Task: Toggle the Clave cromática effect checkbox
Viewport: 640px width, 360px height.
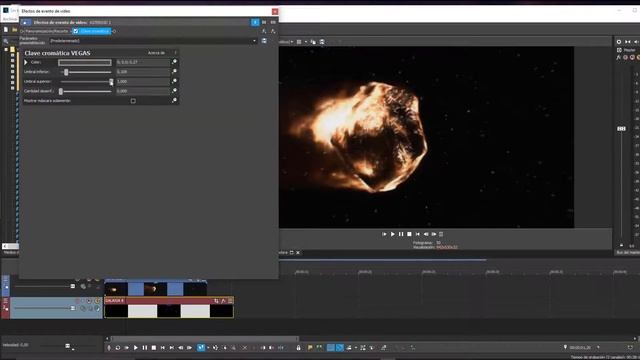Action: click(76, 31)
